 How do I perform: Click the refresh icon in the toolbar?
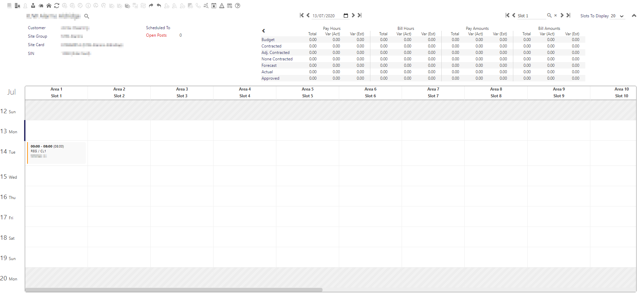(57, 6)
